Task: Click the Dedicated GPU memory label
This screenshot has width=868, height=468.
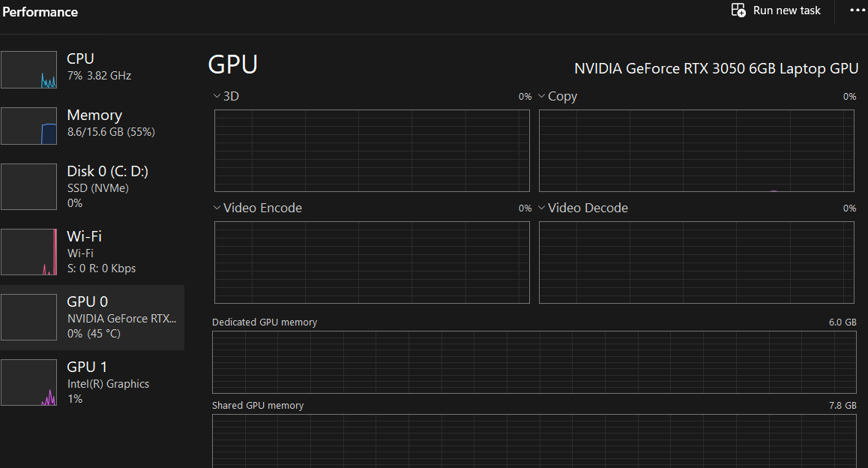Action: coord(265,322)
